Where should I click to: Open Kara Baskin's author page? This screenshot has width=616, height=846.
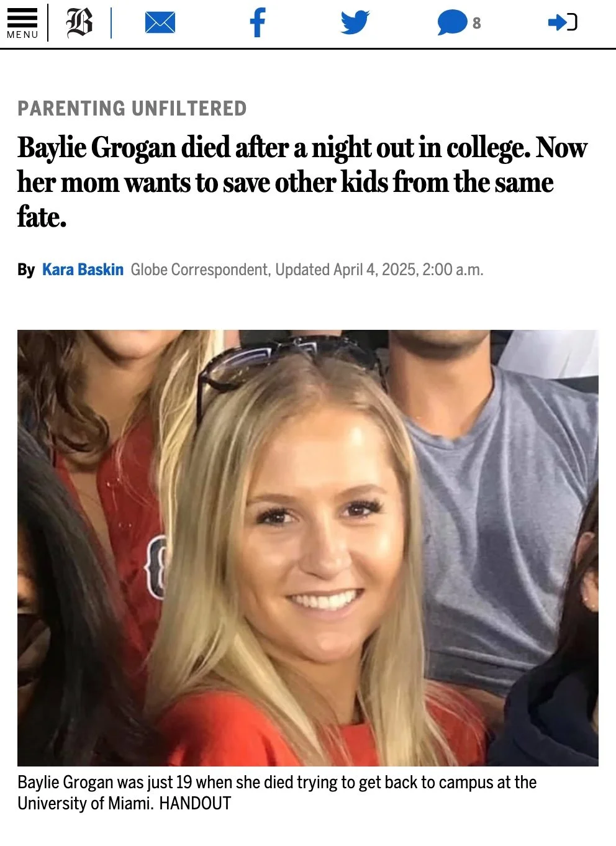click(83, 270)
